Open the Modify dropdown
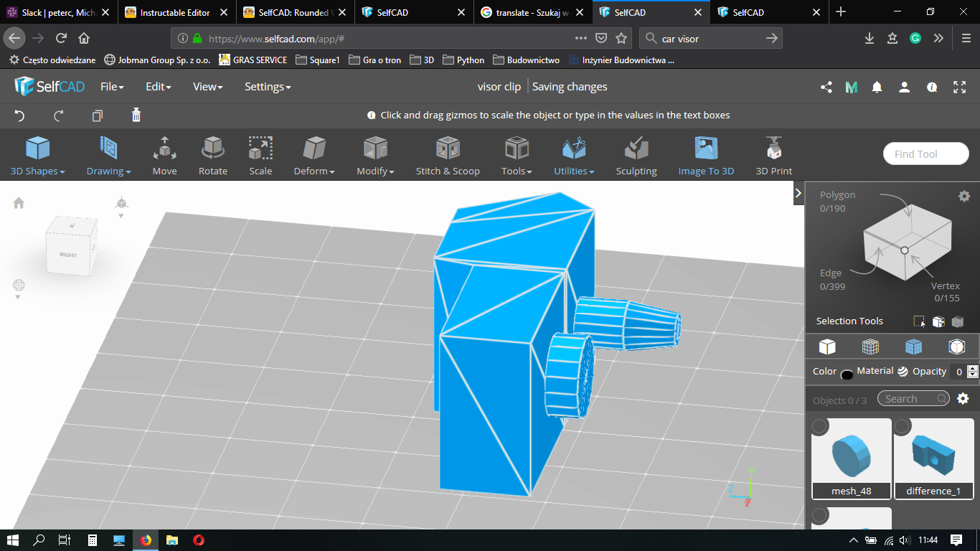This screenshot has width=980, height=551. (x=375, y=156)
